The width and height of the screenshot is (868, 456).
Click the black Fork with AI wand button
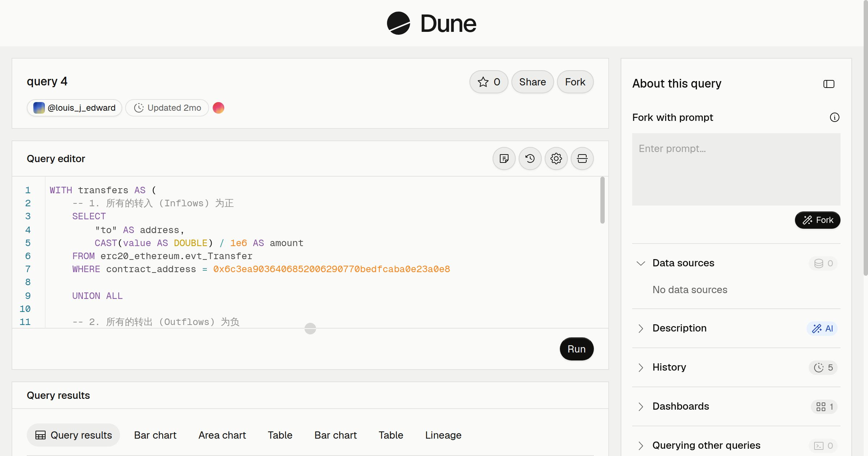818,220
